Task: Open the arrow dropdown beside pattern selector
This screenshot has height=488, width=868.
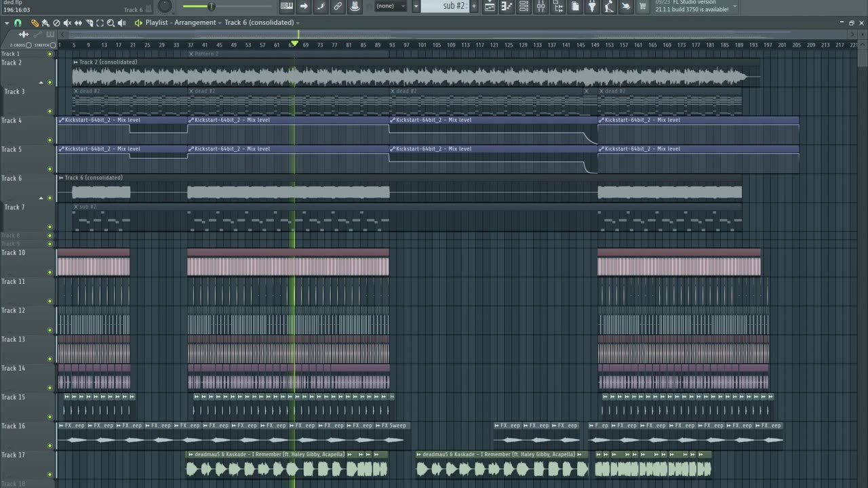Action: point(416,6)
